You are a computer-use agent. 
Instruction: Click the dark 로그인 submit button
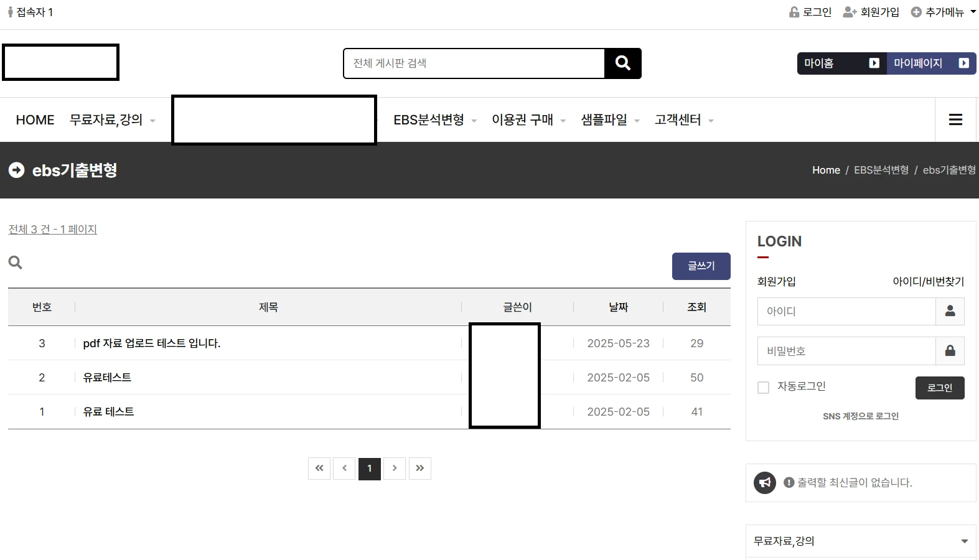[940, 388]
